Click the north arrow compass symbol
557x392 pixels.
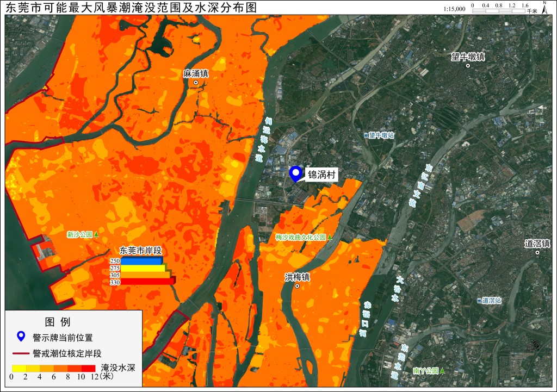pyautogui.click(x=544, y=7)
